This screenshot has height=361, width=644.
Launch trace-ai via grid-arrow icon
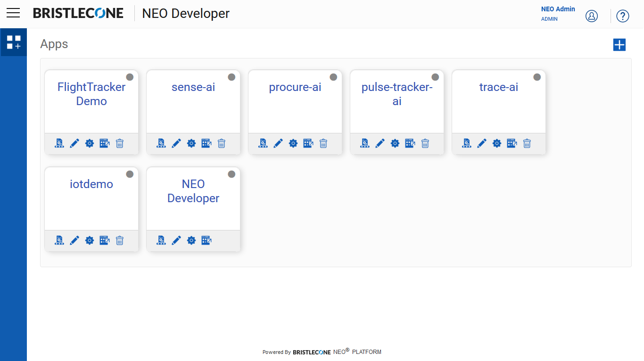[512, 143]
